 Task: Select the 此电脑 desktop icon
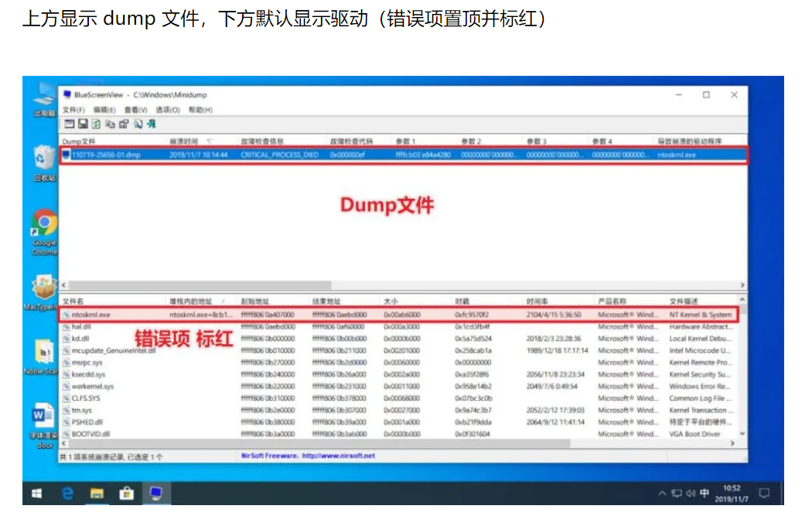click(43, 100)
